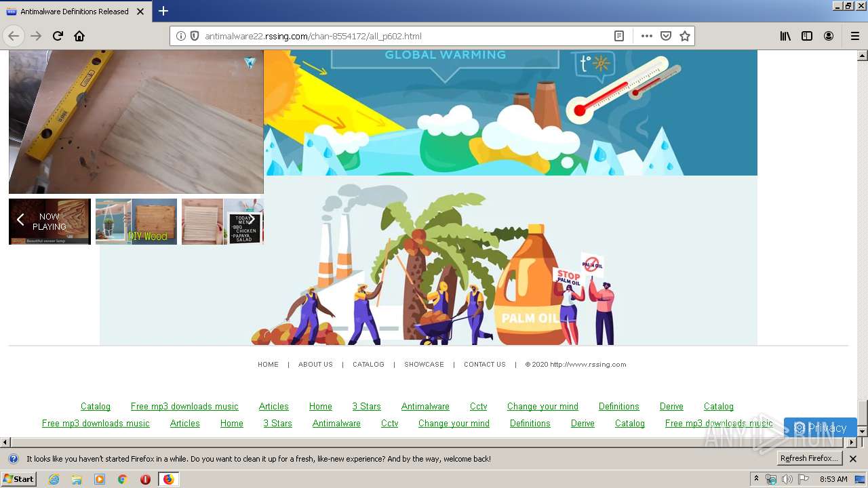
Task: Show previous video in playlist carousel
Action: (20, 220)
